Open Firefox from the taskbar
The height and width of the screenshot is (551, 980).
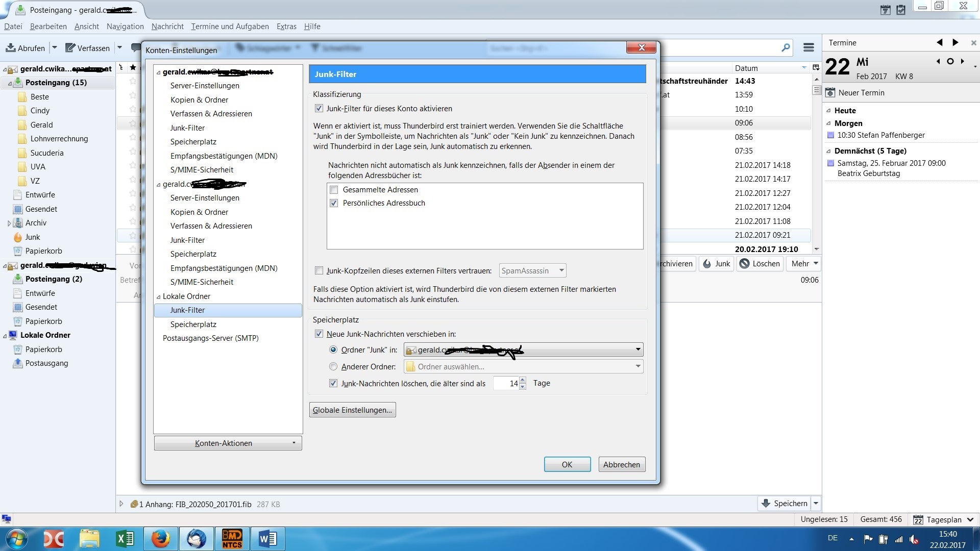point(160,539)
